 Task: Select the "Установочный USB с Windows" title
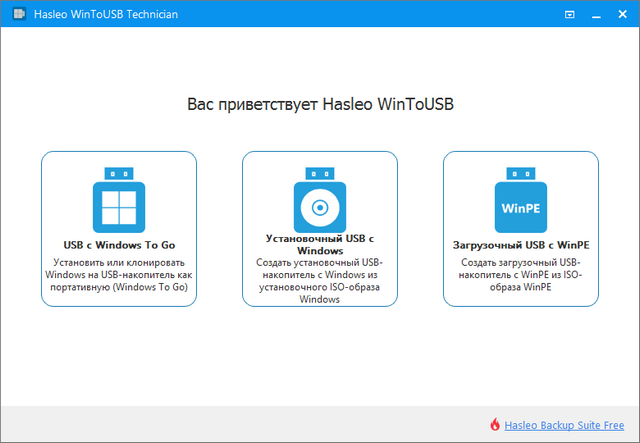point(320,245)
